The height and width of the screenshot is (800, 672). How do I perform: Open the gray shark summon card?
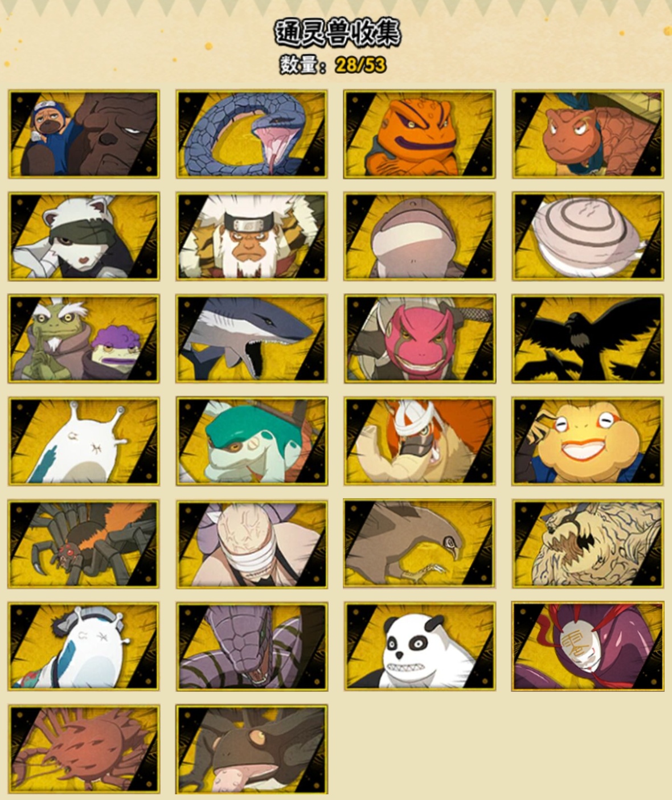coord(252,339)
